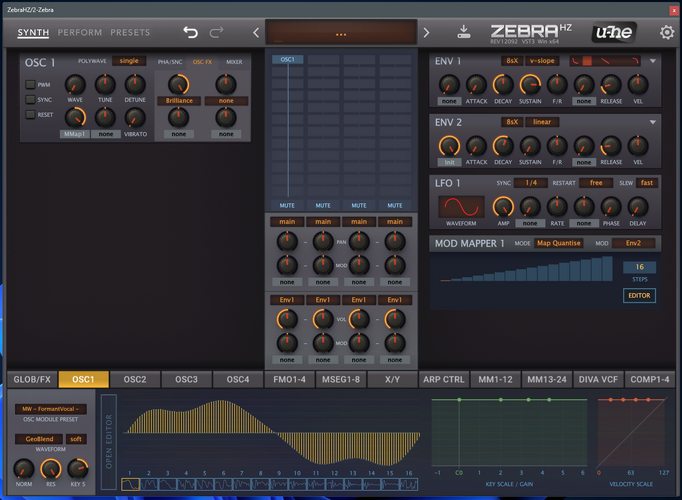Viewport: 682px width, 500px height.
Task: Open the LFO 1 SLEW 'fast' dropdown
Action: [647, 183]
